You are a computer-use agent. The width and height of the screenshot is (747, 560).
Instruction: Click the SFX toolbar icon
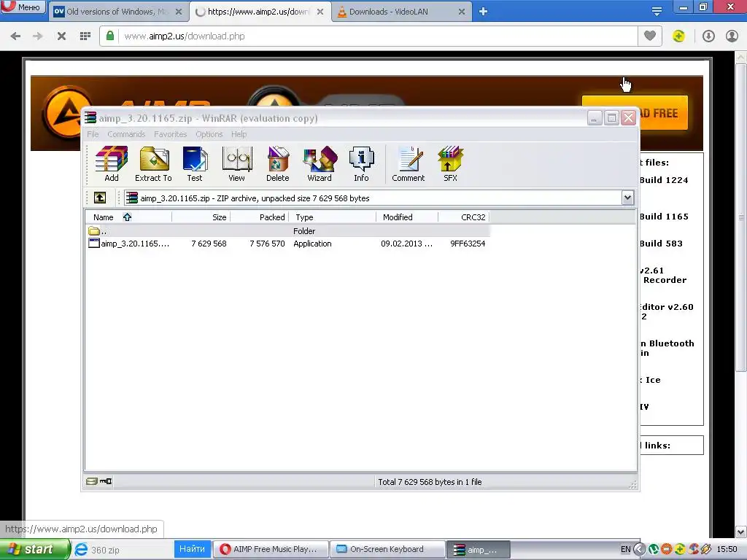pyautogui.click(x=450, y=164)
